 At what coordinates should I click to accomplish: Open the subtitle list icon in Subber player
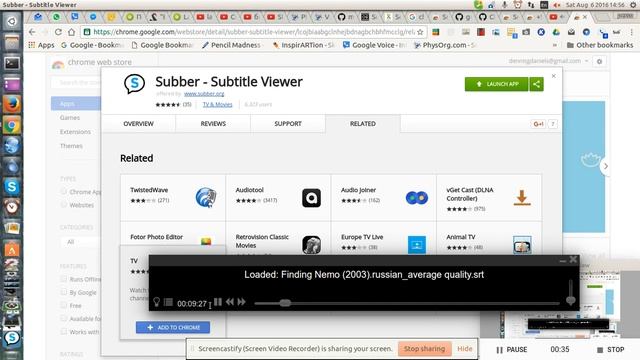point(168,302)
